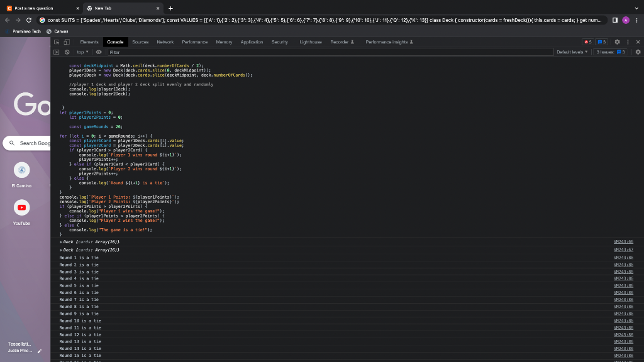Select the 'Round 5 is a tie' log line
This screenshot has height=362, width=644.
(x=79, y=286)
